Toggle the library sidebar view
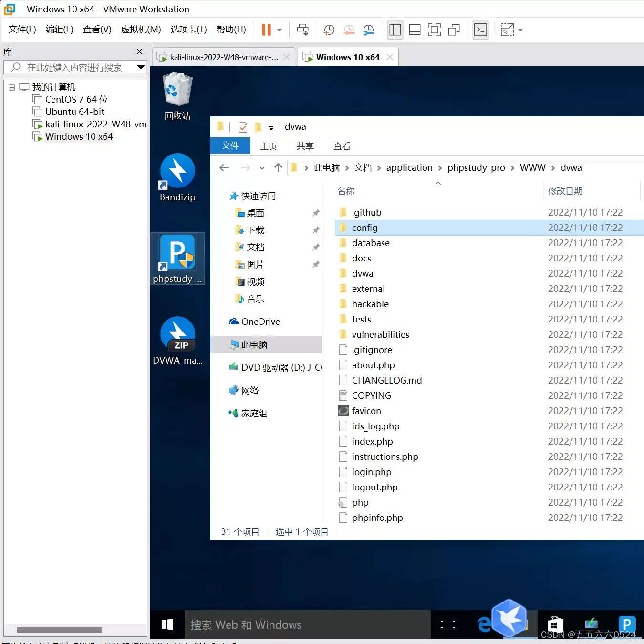This screenshot has height=644, width=644. 395,30
